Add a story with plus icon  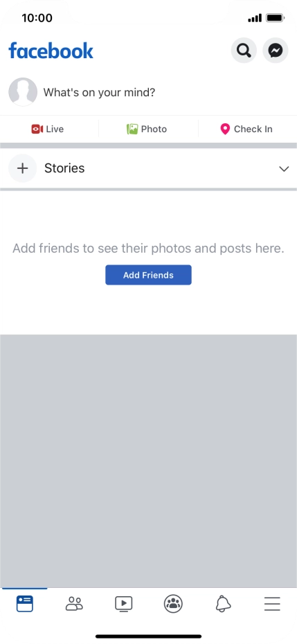[x=23, y=168]
